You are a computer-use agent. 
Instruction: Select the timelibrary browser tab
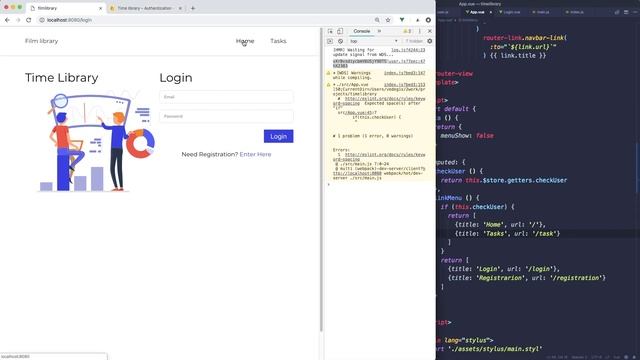(65, 8)
